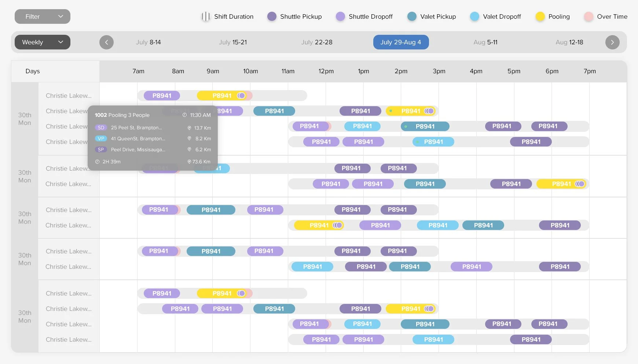Click '25 Peel St. Brampton...' in the tooltip

point(136,128)
